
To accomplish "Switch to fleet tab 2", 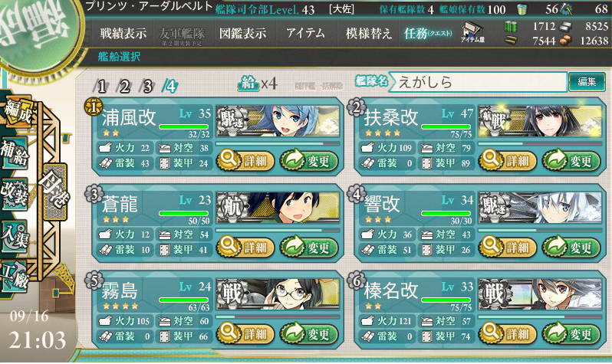I will (124, 86).
